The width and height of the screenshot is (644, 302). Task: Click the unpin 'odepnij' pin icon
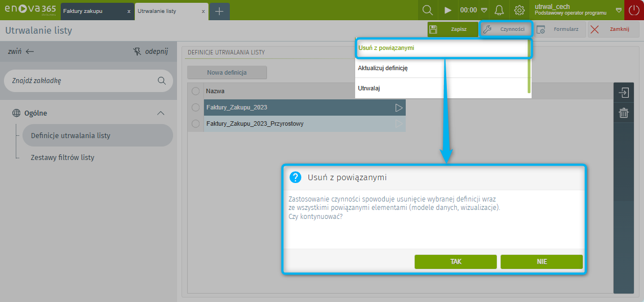[137, 51]
